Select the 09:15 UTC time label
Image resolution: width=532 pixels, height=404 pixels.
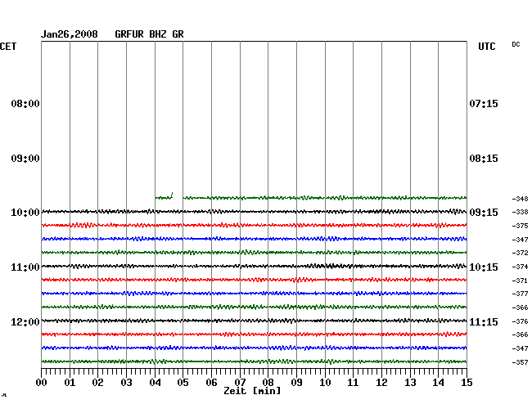coord(484,213)
